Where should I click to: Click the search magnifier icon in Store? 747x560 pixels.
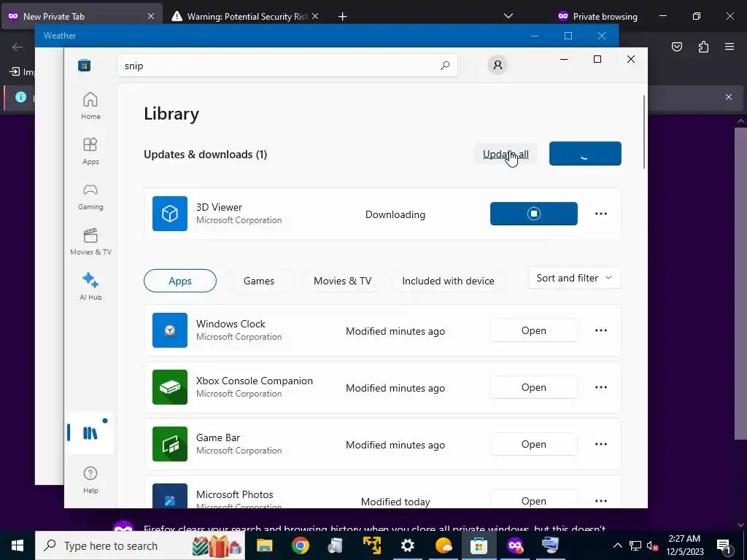click(445, 66)
